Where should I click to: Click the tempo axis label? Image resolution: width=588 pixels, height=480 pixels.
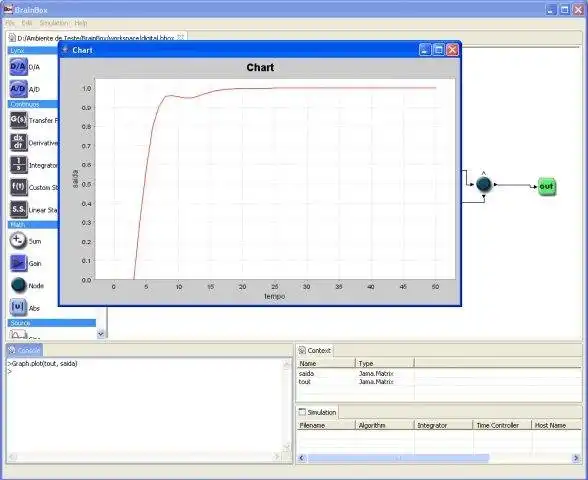(x=274, y=296)
